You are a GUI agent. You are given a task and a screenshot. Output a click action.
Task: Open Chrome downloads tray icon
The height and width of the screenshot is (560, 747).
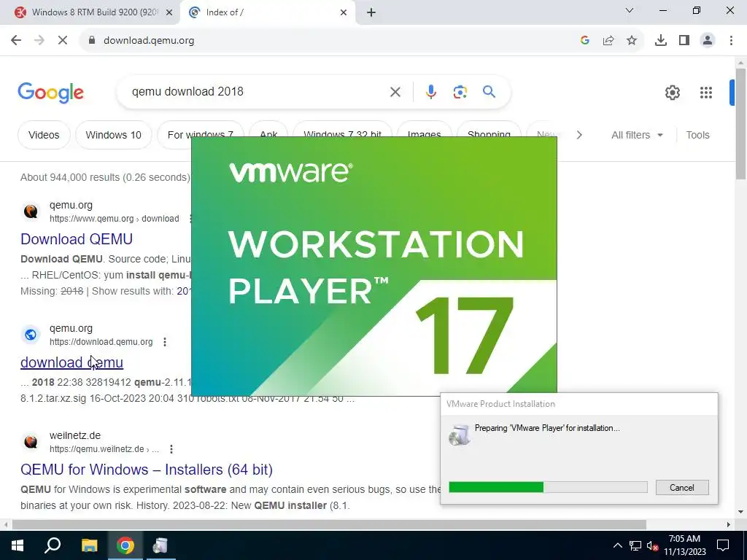pyautogui.click(x=661, y=41)
